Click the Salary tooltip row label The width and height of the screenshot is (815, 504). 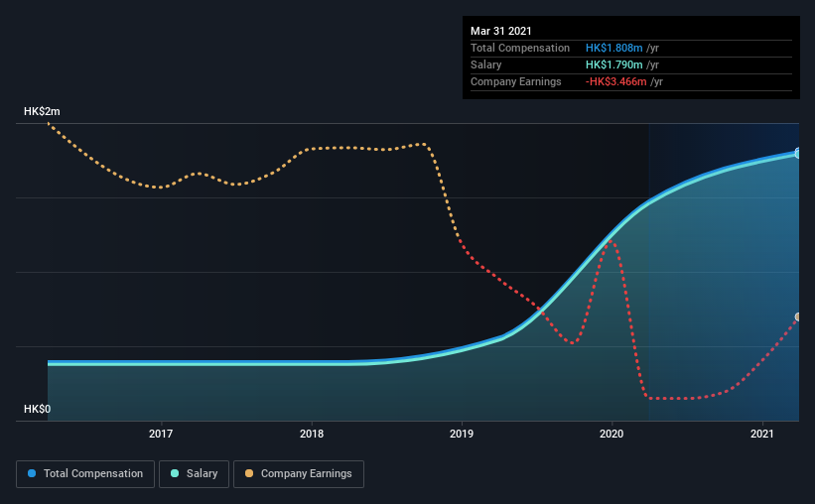tap(486, 64)
